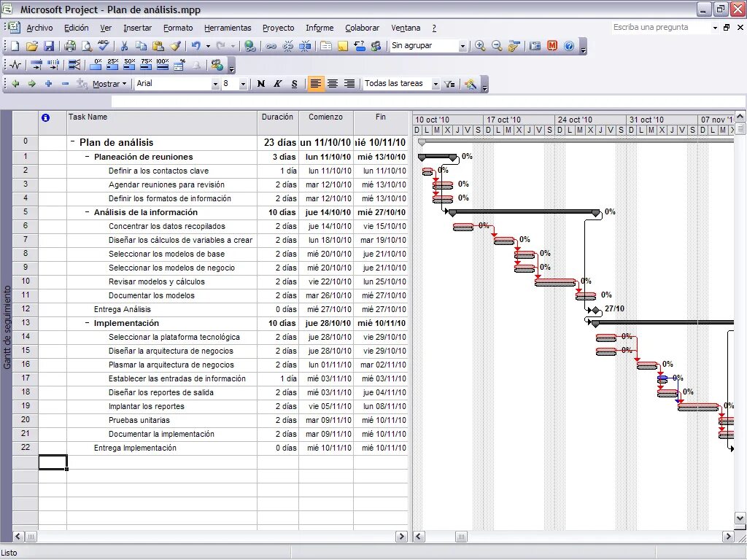Screen dimensions: 747x560
Task: Run spelling check (ABC icon)
Action: tap(104, 46)
